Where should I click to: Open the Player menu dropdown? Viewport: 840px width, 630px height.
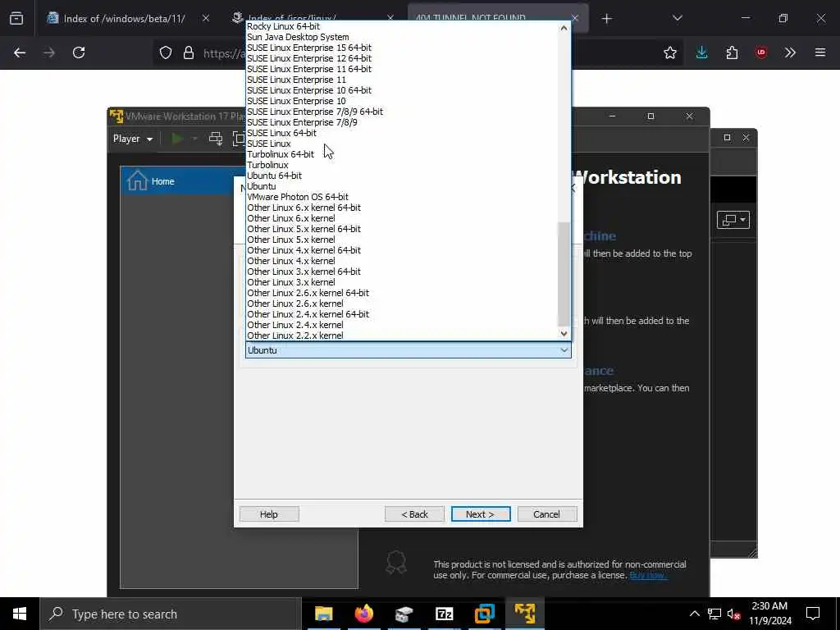point(133,139)
